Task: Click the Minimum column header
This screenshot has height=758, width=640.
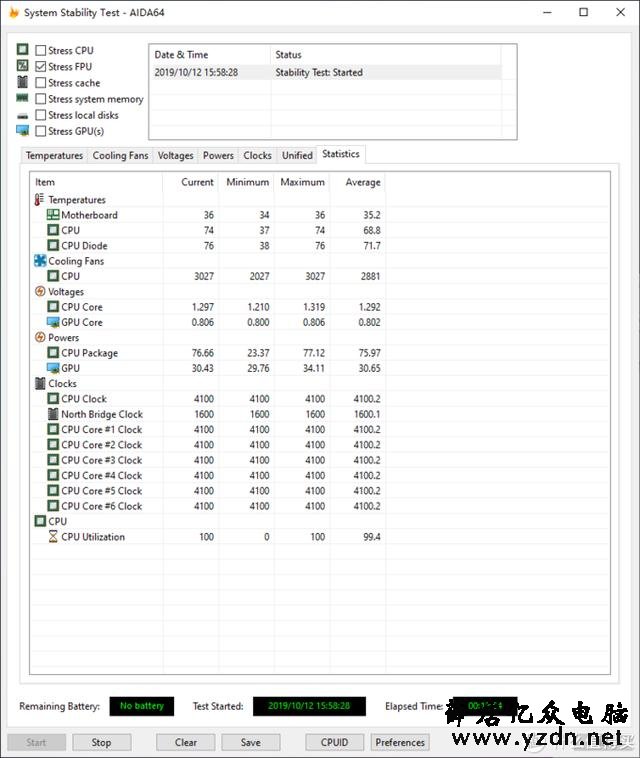Action: point(246,182)
